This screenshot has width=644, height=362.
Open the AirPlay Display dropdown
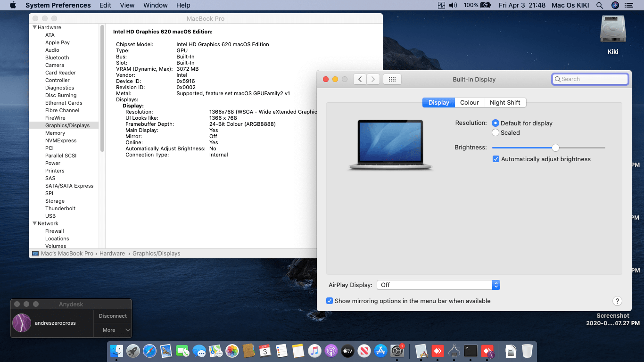tap(495, 285)
